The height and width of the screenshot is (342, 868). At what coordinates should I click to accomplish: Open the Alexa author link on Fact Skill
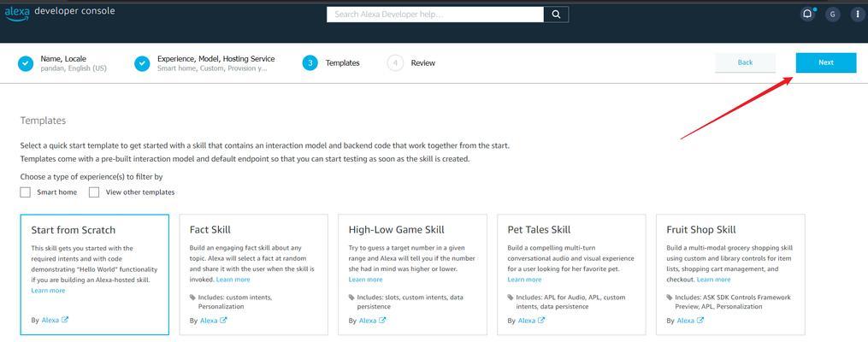[209, 321]
